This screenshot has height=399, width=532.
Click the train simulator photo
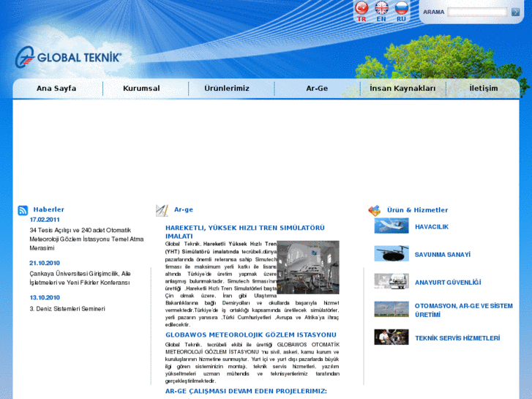[x=308, y=267]
